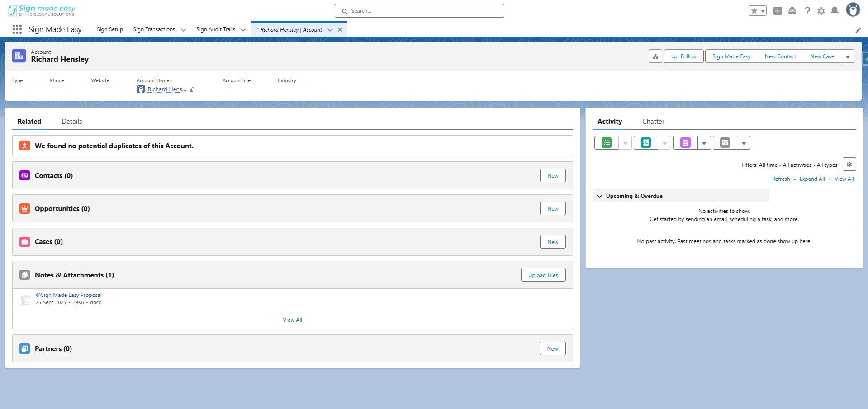Open the New Event dropdown arrow
The height and width of the screenshot is (409, 868).
(x=704, y=143)
